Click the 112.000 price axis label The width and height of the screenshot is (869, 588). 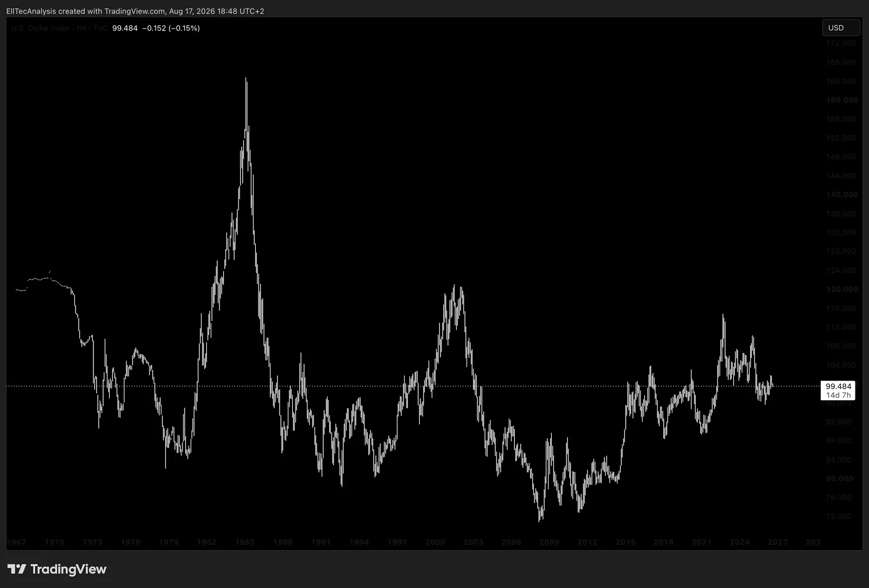[x=841, y=327]
